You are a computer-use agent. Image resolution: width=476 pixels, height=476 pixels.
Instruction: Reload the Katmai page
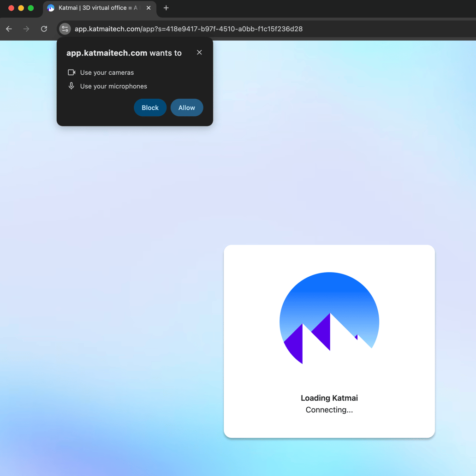point(44,29)
